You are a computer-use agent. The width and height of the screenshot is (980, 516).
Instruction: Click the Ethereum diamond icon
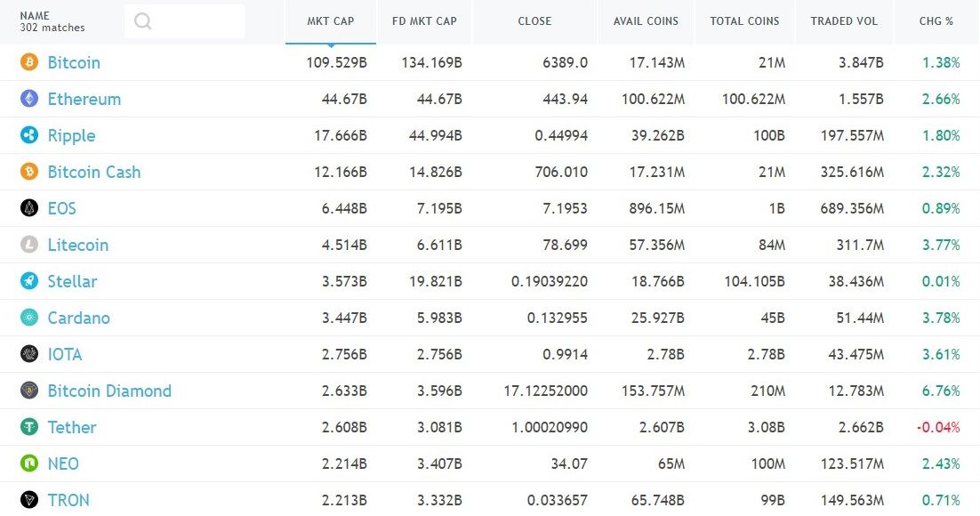point(29,99)
